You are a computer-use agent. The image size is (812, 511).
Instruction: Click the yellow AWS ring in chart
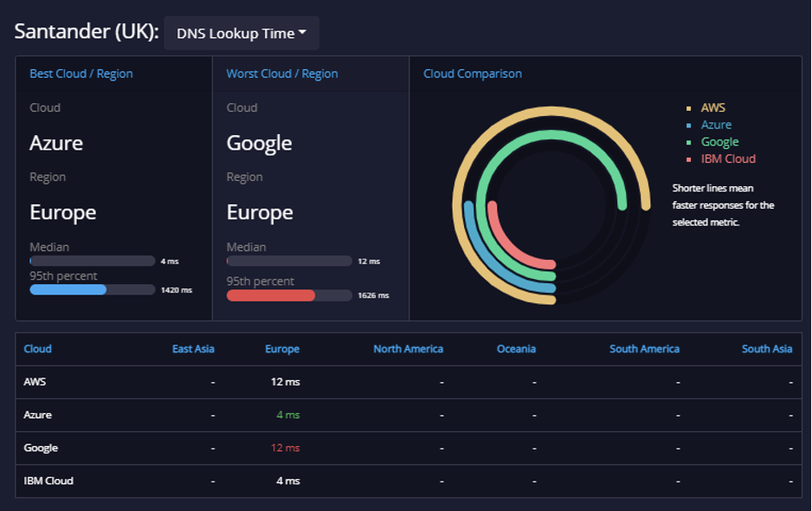click(551, 110)
